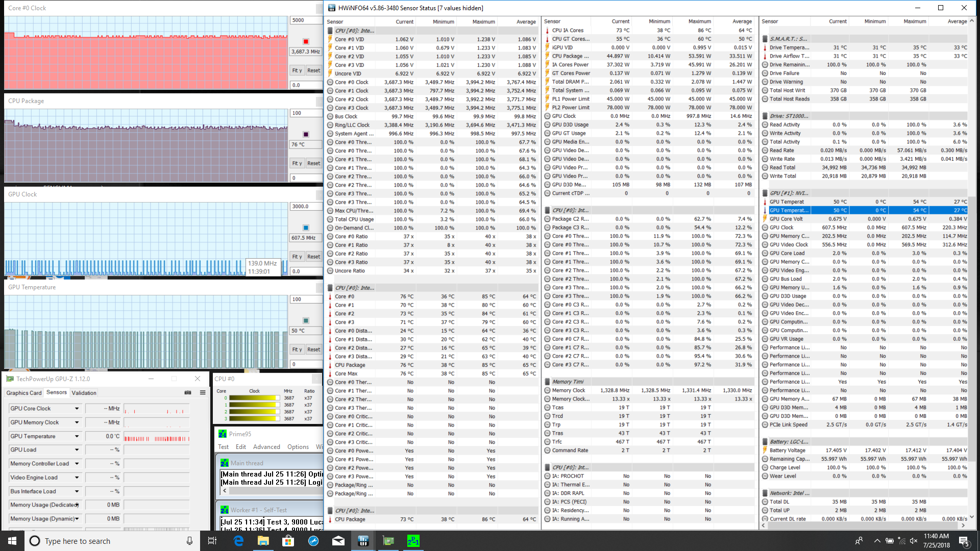
Task: Open HWiNFO from the taskbar icon
Action: 363,541
